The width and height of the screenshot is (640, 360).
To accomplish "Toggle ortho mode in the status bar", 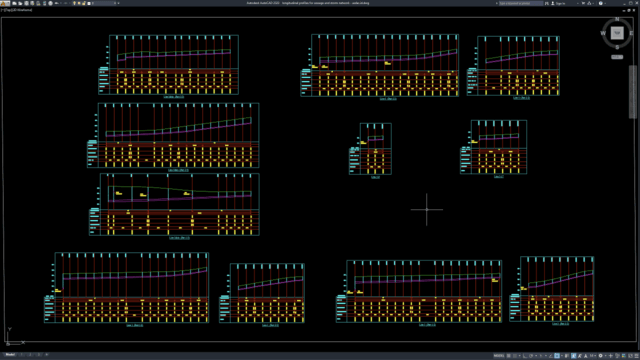I will pos(525,356).
